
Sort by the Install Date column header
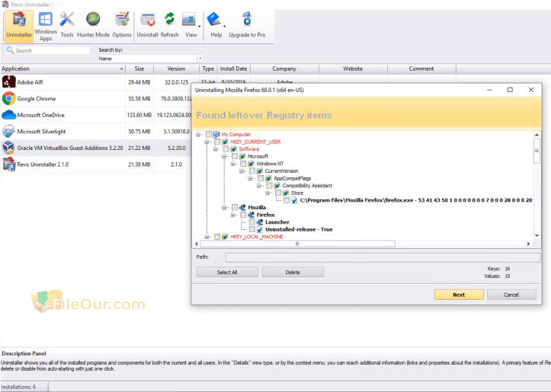tap(233, 69)
